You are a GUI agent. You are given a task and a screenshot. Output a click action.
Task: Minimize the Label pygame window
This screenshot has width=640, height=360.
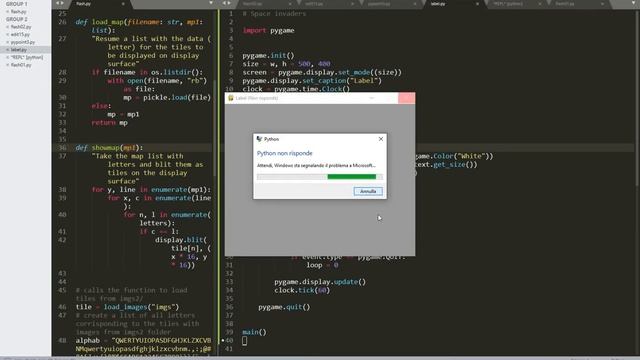[371, 98]
